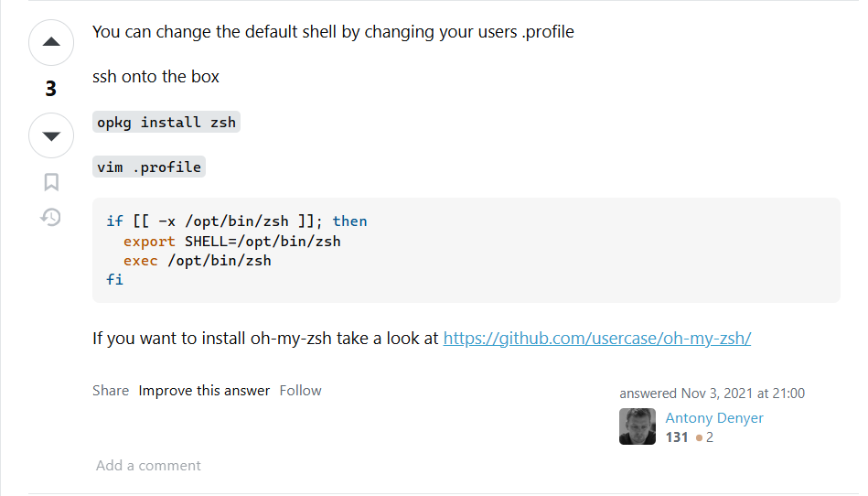Image resolution: width=868 pixels, height=496 pixels.
Task: Click the export SHELL line in code block
Action: (232, 242)
